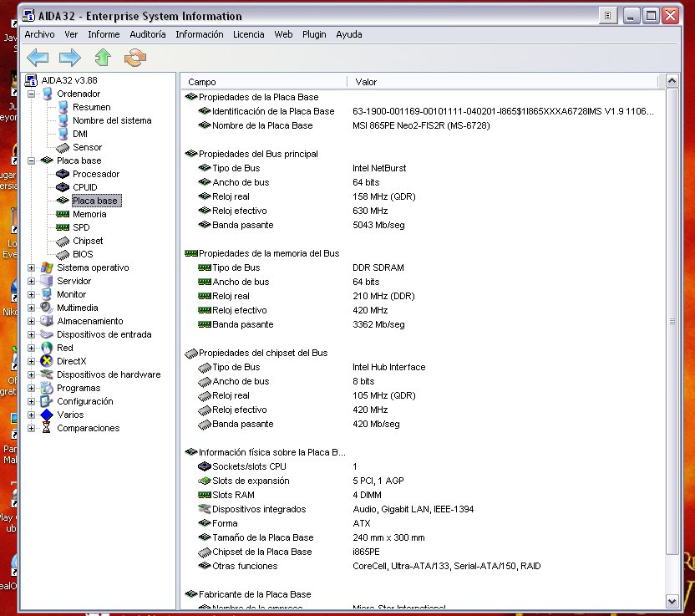695x616 pixels.
Task: Select the Chipset tree icon
Action: pyautogui.click(x=63, y=242)
